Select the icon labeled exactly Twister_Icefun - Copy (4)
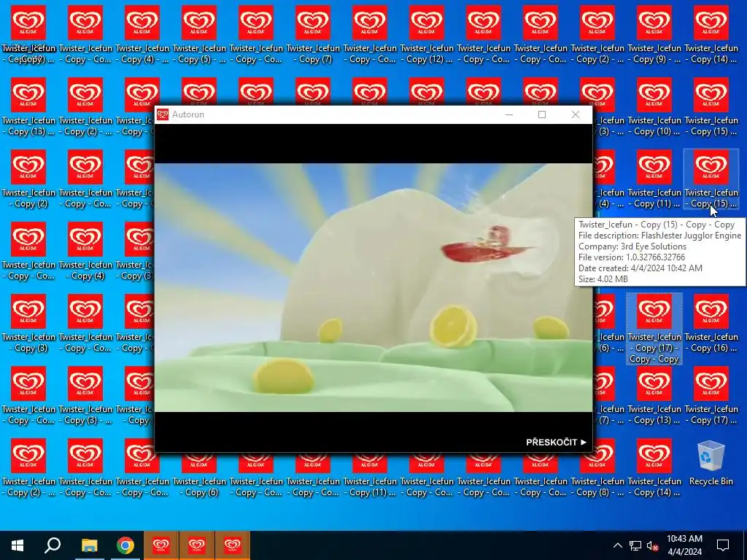 (85, 252)
